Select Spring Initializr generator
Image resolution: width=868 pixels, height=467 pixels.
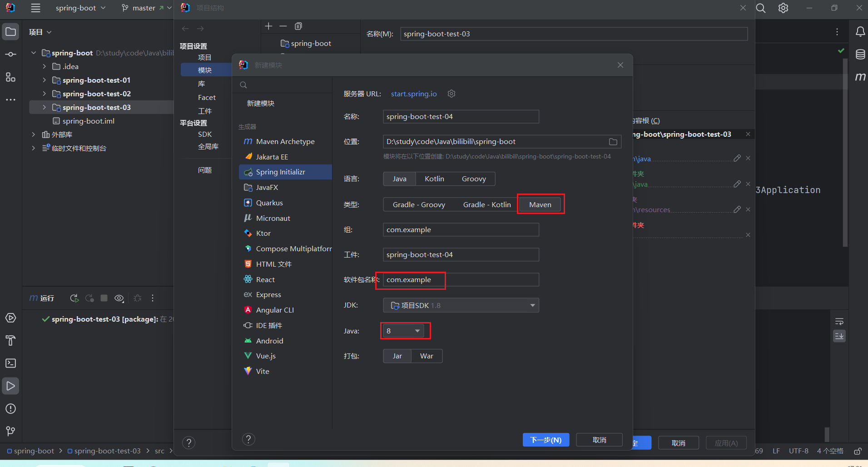(x=285, y=172)
